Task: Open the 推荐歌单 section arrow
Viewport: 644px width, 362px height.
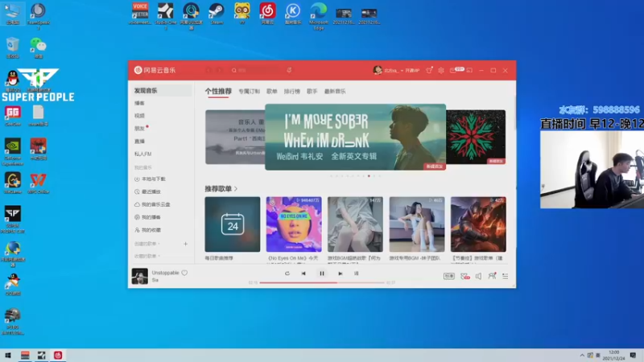Action: pyautogui.click(x=236, y=189)
